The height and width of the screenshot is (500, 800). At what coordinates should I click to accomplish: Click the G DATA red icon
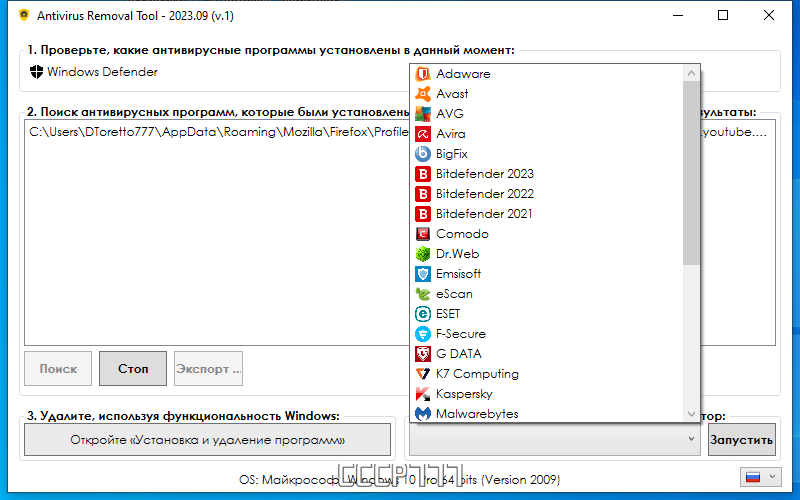423,354
